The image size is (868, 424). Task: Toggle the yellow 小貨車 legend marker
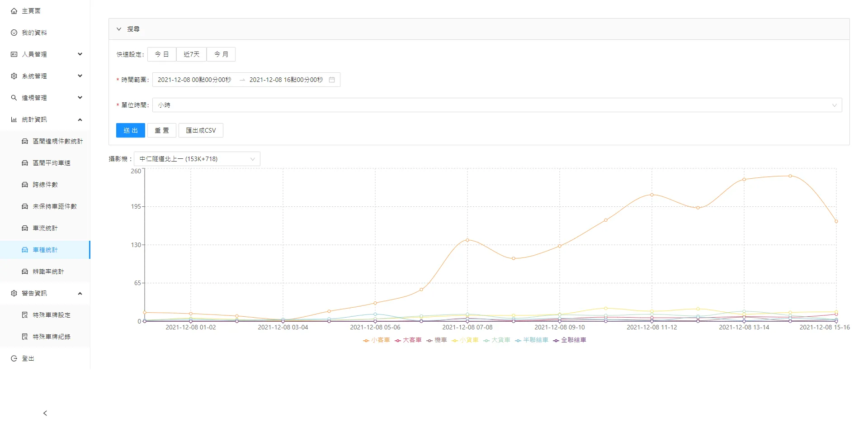(455, 340)
